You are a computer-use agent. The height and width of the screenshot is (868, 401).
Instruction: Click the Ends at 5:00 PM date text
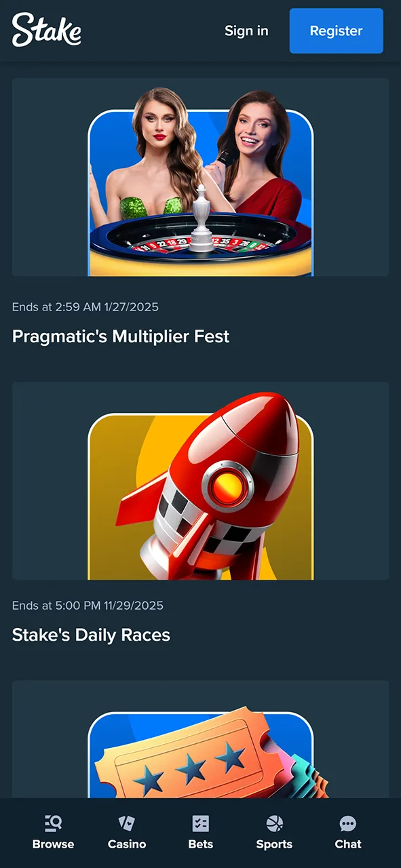point(88,606)
